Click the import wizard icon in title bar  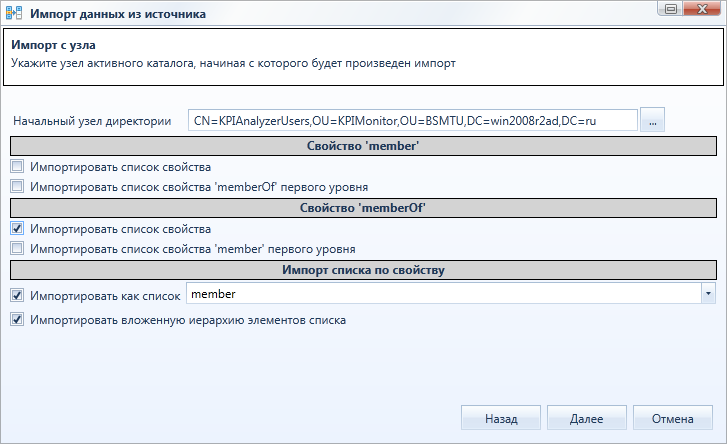tap(14, 13)
